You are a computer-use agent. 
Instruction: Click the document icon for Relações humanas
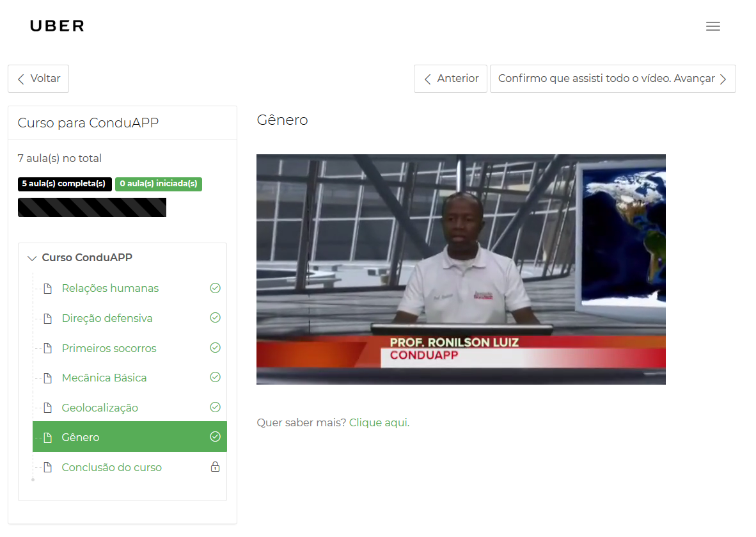click(x=48, y=289)
